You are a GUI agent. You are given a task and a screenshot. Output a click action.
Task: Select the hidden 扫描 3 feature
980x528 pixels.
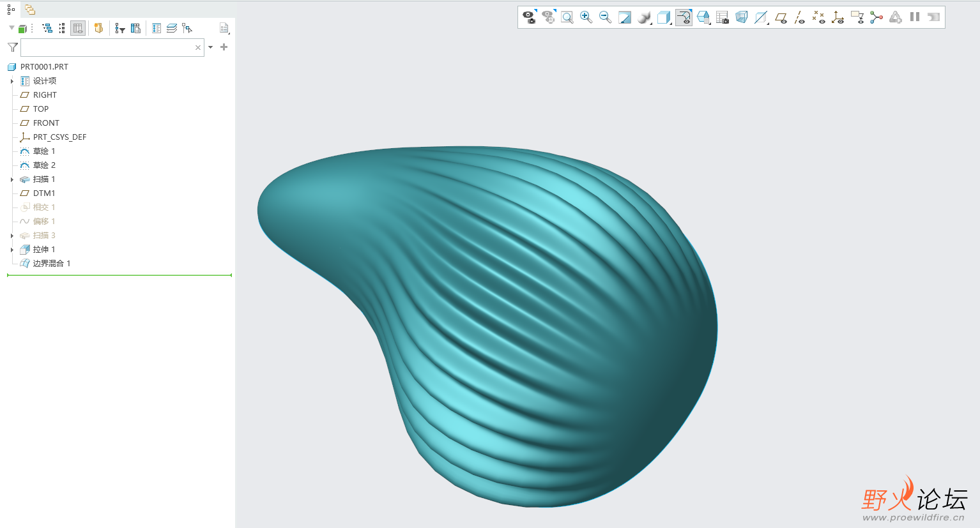pyautogui.click(x=44, y=236)
